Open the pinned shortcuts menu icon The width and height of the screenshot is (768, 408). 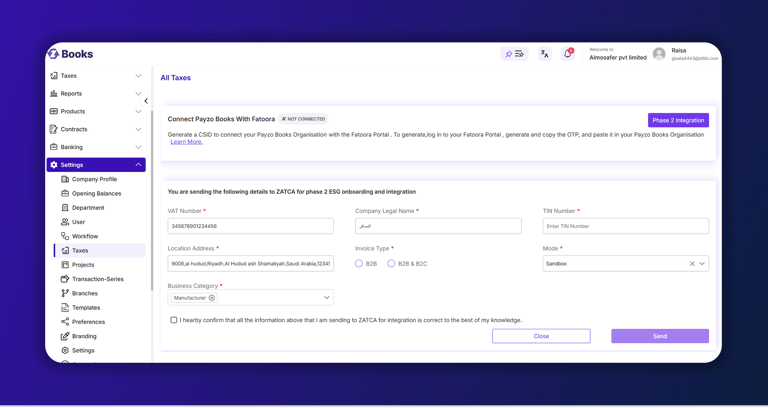[x=514, y=54]
